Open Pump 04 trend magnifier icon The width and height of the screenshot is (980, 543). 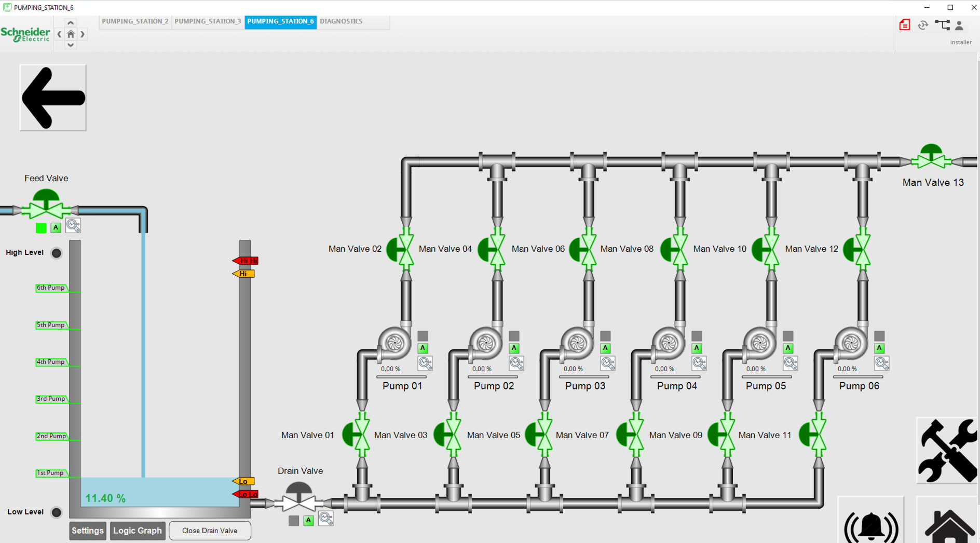[x=699, y=363]
